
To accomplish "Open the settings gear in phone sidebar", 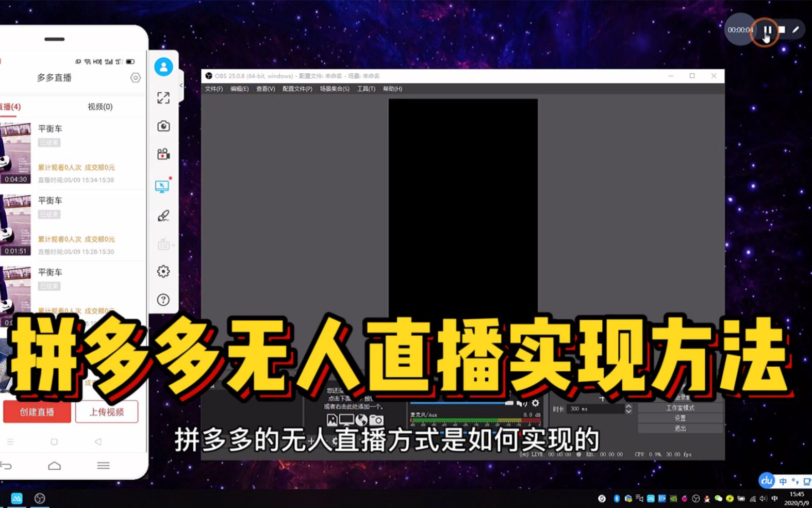I will pyautogui.click(x=163, y=271).
